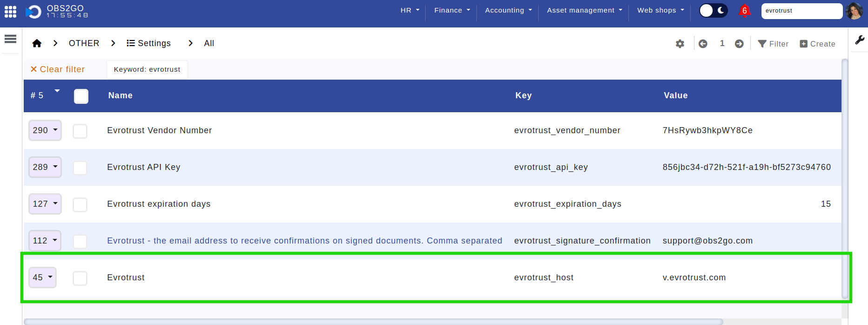The height and width of the screenshot is (325, 868).
Task: Open the row 127 actions dropdown
Action: (x=45, y=204)
